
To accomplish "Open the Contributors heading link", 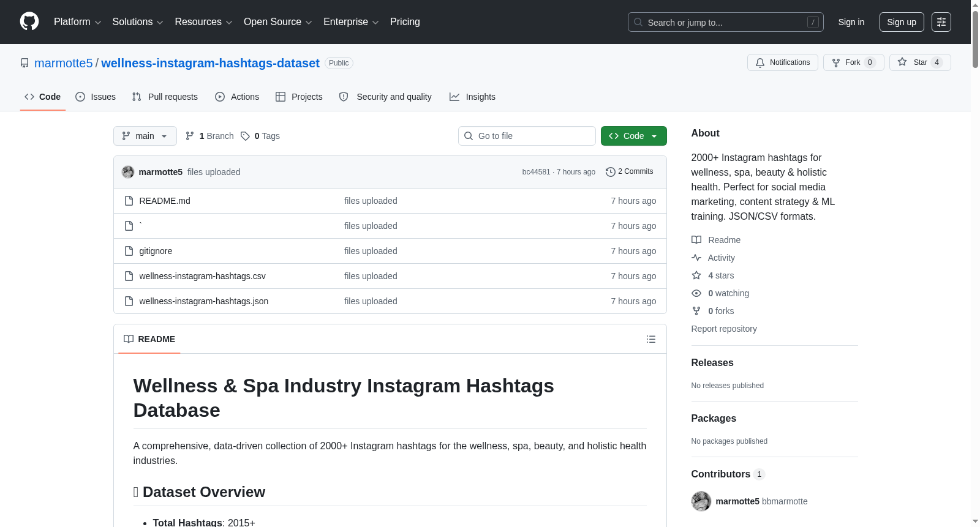I will tap(728, 474).
